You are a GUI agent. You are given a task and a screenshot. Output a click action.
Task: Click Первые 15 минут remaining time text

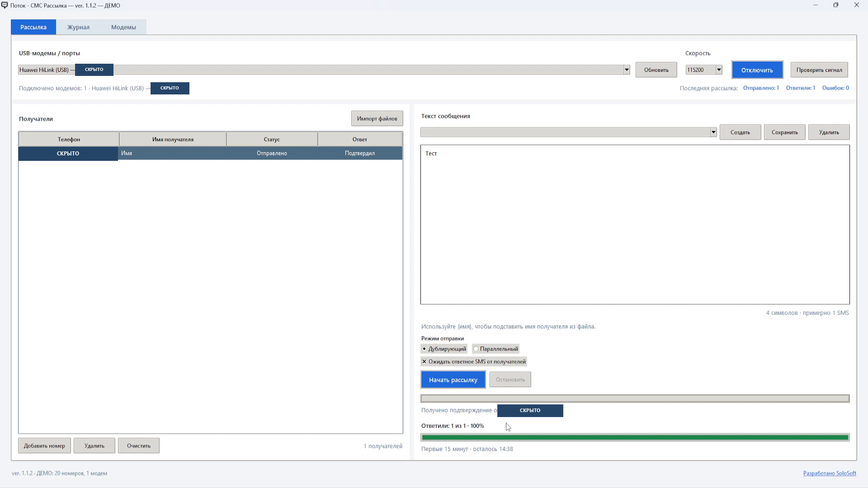click(x=467, y=449)
